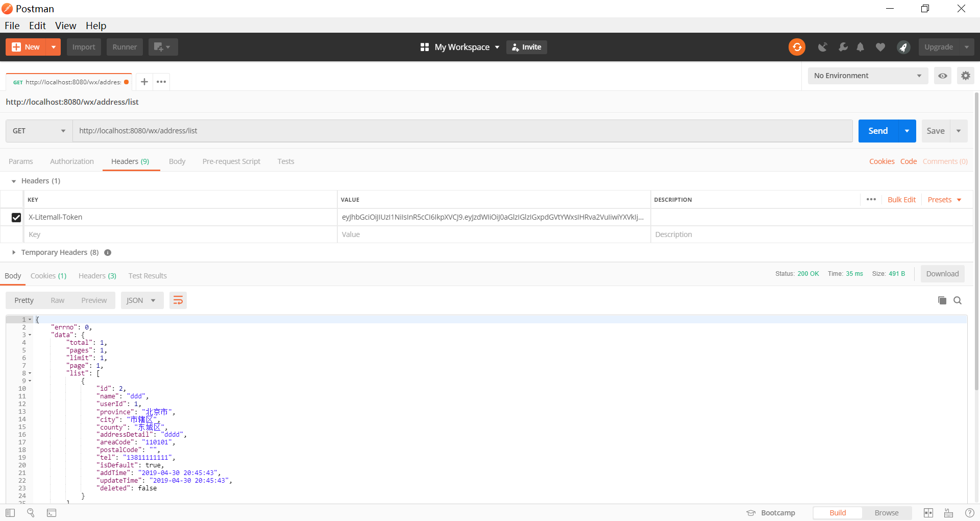This screenshot has width=980, height=521.
Task: Open manage environments gear icon
Action: click(x=965, y=76)
